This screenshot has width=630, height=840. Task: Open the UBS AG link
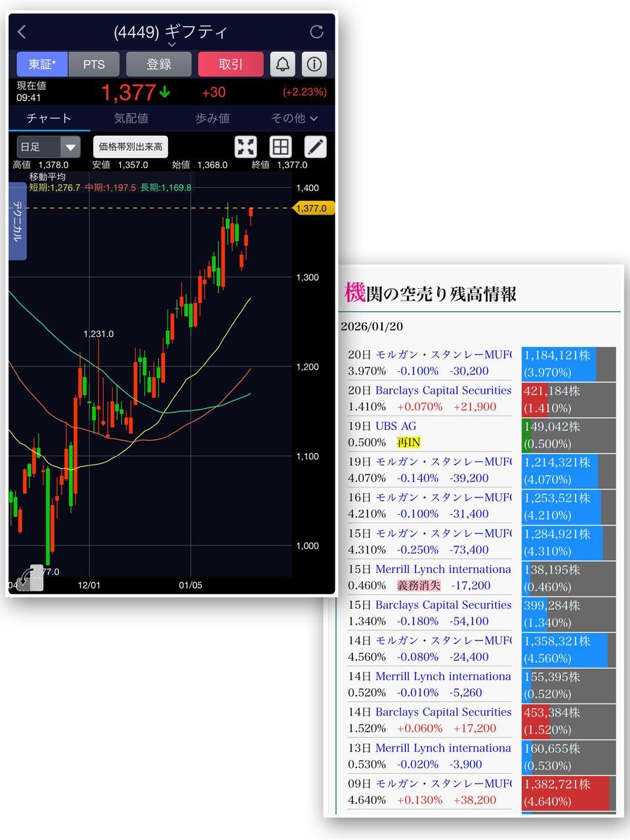pos(396,426)
